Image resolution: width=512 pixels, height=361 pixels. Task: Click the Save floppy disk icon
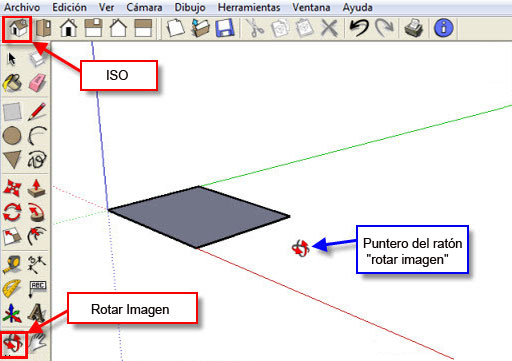coord(225,28)
